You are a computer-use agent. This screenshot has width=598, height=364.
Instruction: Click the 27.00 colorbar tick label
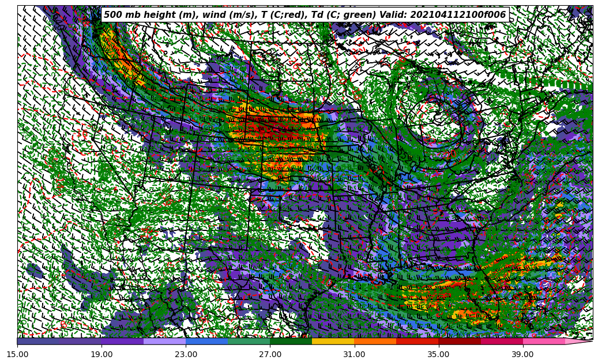coord(270,354)
